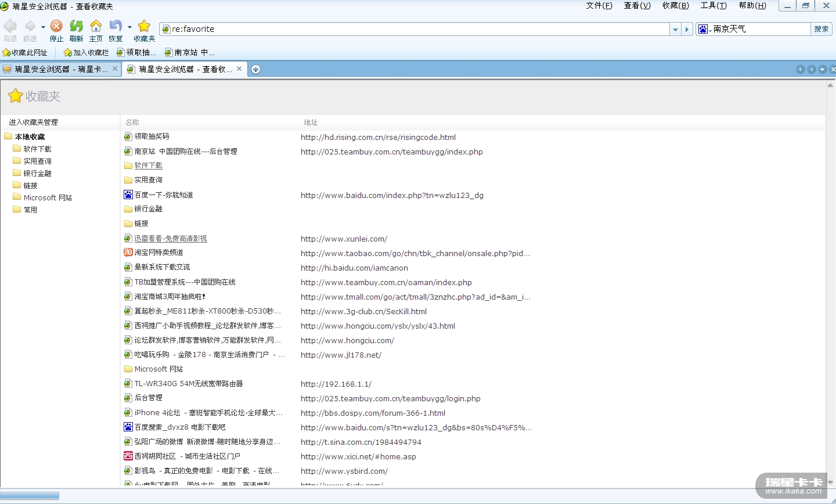Image resolution: width=836 pixels, height=504 pixels.
Task: Refresh the page using the 刷新 icon
Action: tap(76, 26)
